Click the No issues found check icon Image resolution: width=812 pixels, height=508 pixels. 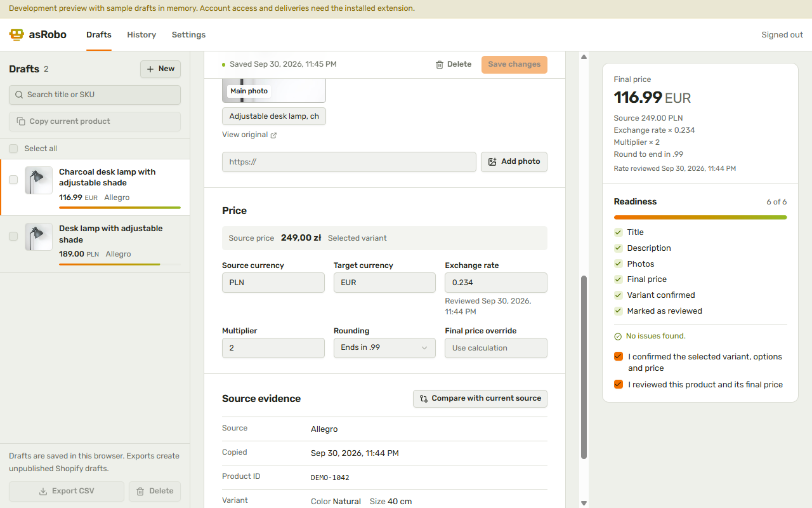coord(618,337)
